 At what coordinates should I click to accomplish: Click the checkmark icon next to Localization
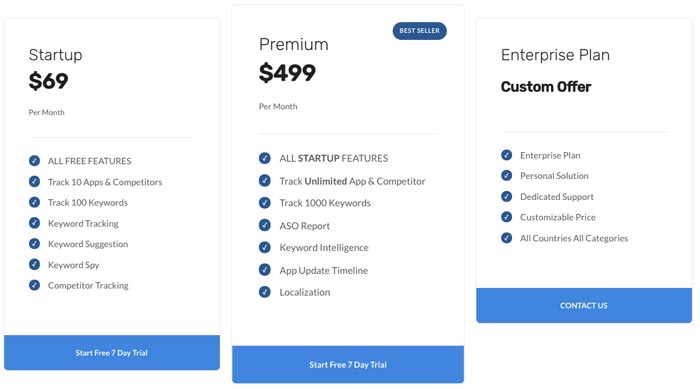[265, 292]
